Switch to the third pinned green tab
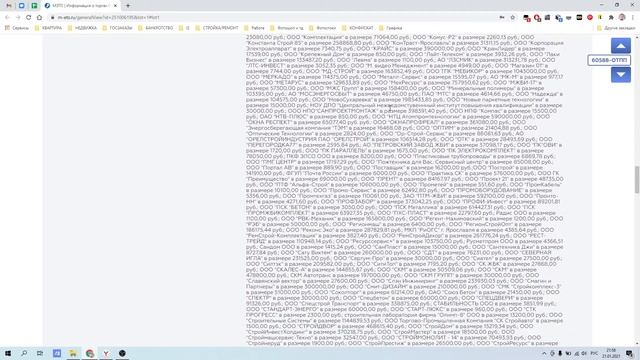This screenshot has width=640, height=360. tap(34, 6)
